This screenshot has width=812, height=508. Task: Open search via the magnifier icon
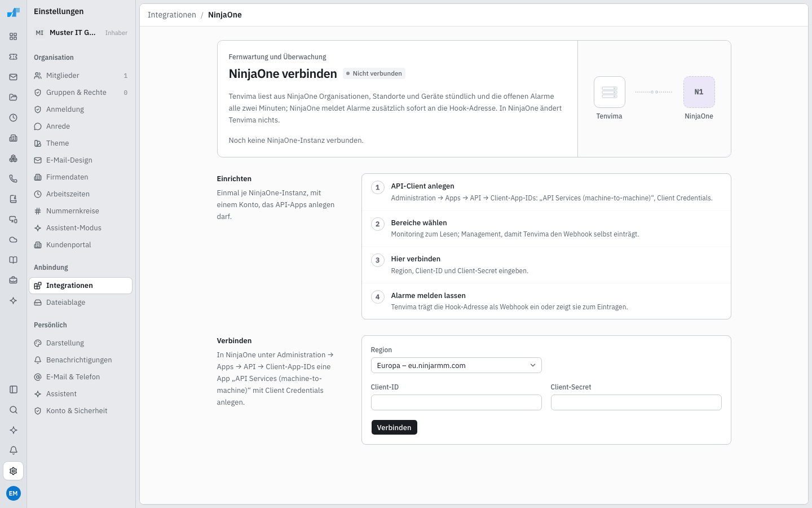click(x=14, y=410)
